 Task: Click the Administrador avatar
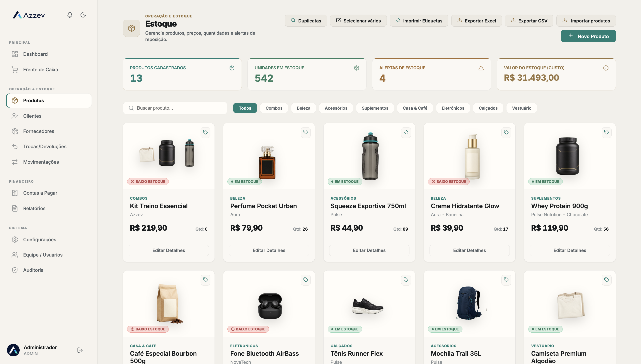point(13,350)
